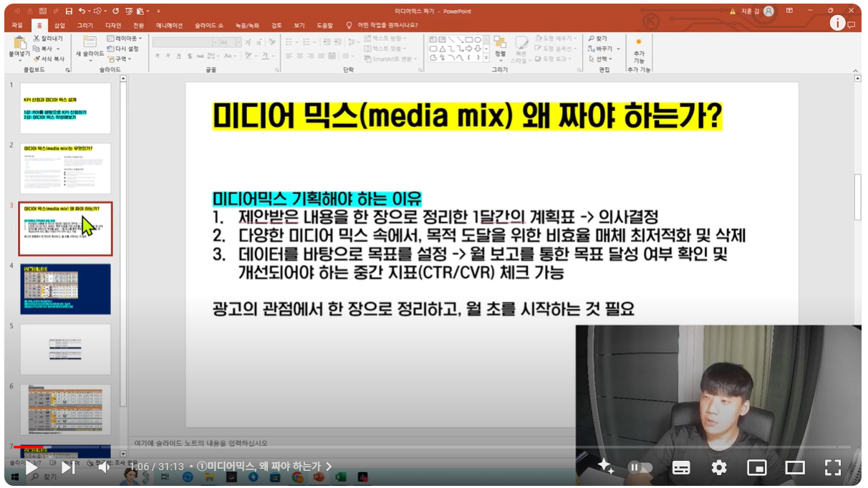Click 잘라내기 to cut
This screenshot has height=488, width=868.
47,39
